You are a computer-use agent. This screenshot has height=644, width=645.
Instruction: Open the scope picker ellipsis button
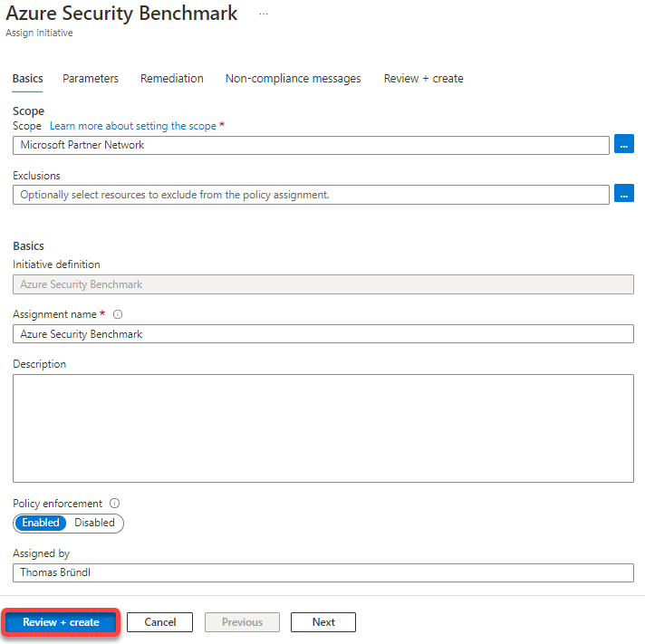point(623,144)
